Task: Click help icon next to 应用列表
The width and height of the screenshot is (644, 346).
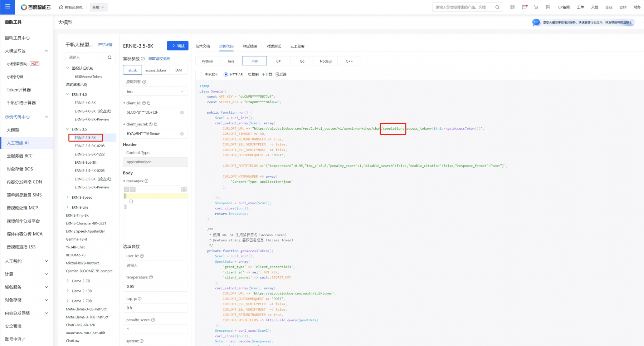Action: pyautogui.click(x=144, y=82)
